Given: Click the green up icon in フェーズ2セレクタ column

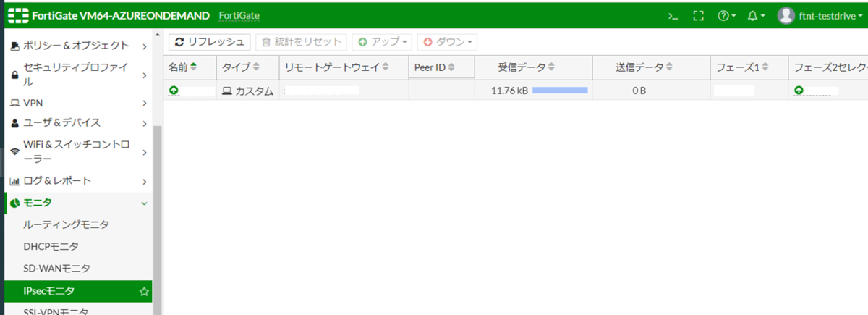Looking at the screenshot, I should click(x=799, y=91).
